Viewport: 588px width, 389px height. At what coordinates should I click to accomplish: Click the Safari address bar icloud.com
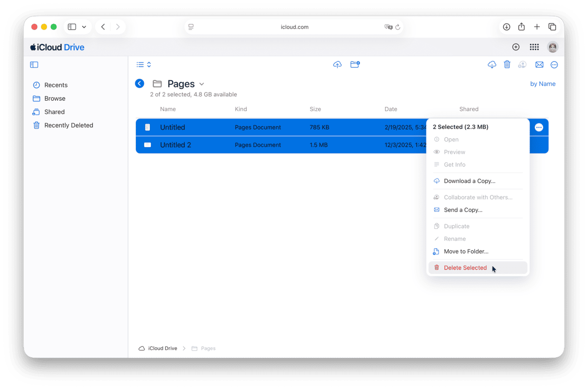click(294, 27)
